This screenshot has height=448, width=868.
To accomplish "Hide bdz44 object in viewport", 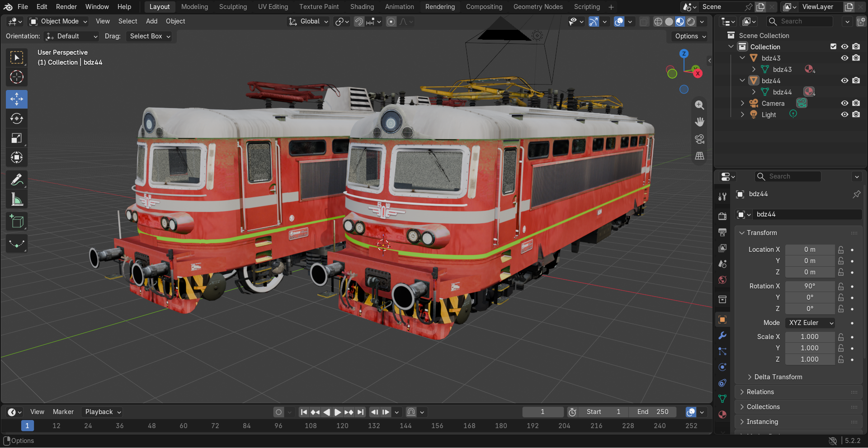I will (x=844, y=80).
